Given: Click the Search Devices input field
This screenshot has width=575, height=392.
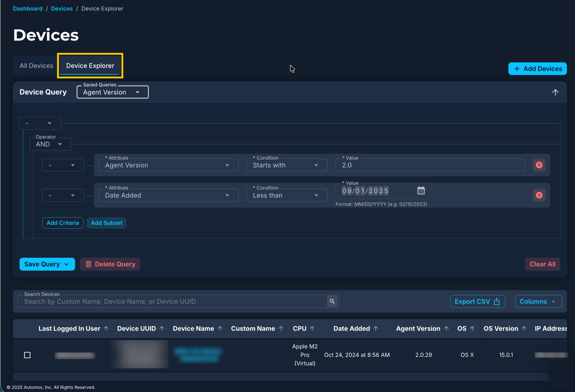Looking at the screenshot, I should 172,301.
